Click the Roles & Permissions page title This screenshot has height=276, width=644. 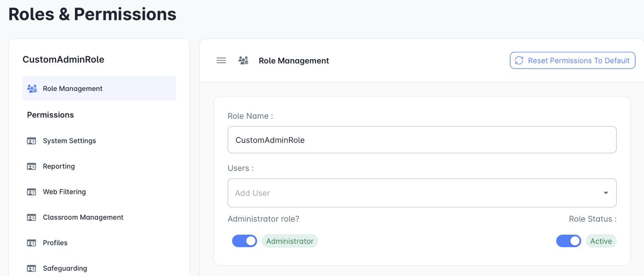click(x=92, y=14)
